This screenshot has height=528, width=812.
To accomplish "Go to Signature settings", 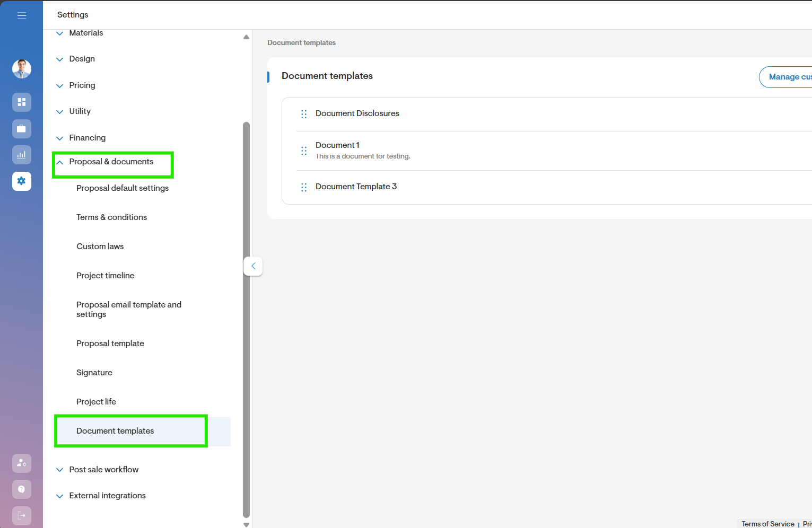I will tap(94, 373).
